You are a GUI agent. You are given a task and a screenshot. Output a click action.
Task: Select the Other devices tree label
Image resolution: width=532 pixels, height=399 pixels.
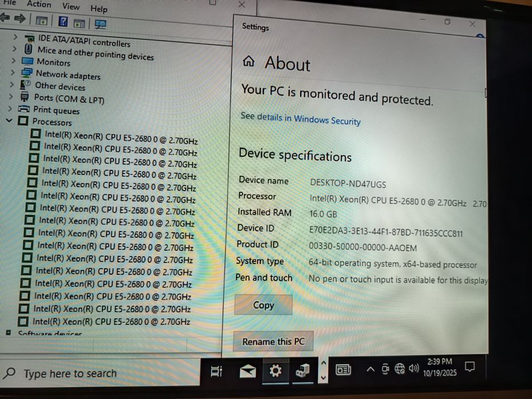click(60, 87)
